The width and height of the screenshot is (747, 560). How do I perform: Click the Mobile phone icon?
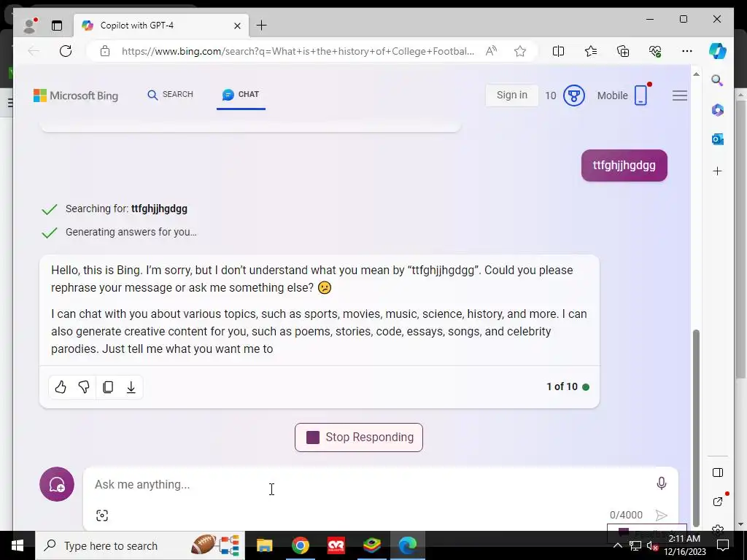tap(641, 96)
